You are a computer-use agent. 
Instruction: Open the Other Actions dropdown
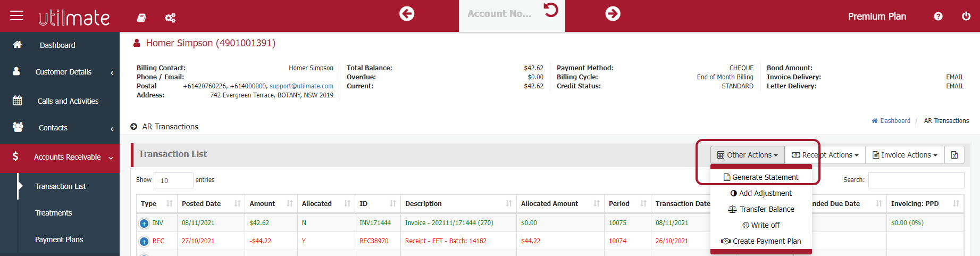(x=748, y=155)
